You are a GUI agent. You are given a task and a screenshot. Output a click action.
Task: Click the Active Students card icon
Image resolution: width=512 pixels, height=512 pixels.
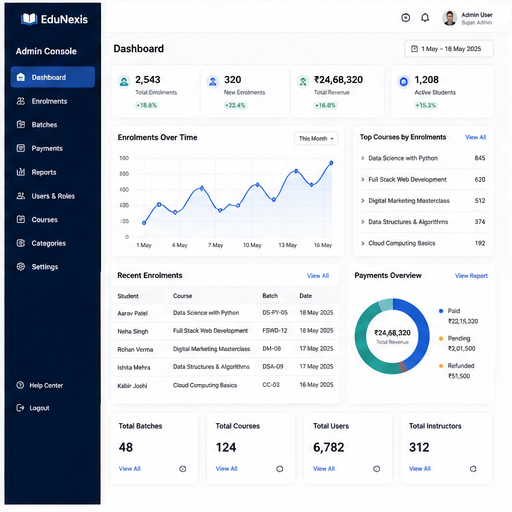click(x=403, y=81)
